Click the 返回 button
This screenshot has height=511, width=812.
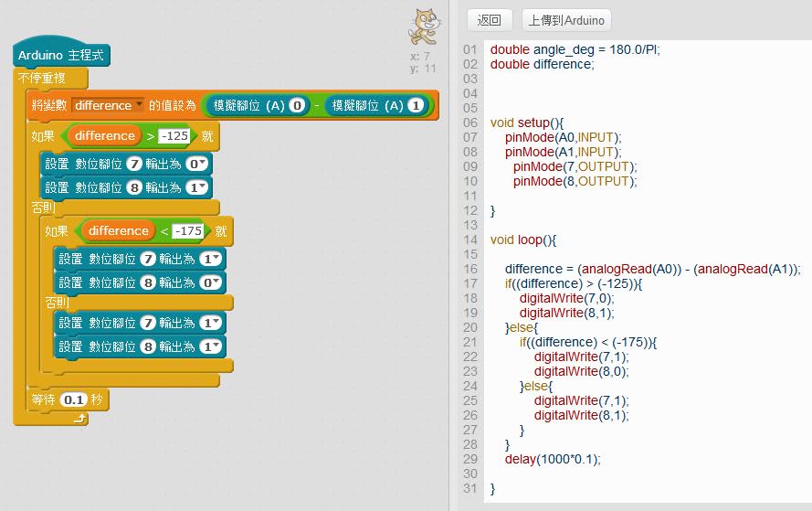click(x=490, y=20)
